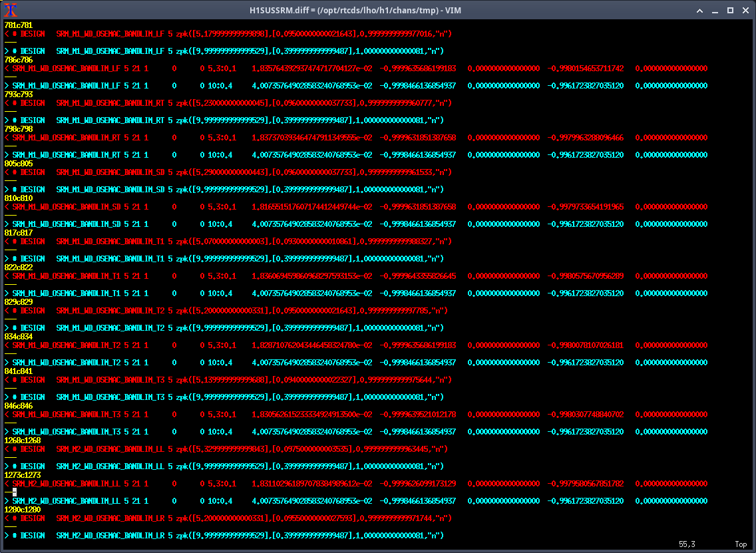
Task: Click the 55,3 cursor position indicator
Action: click(x=686, y=544)
